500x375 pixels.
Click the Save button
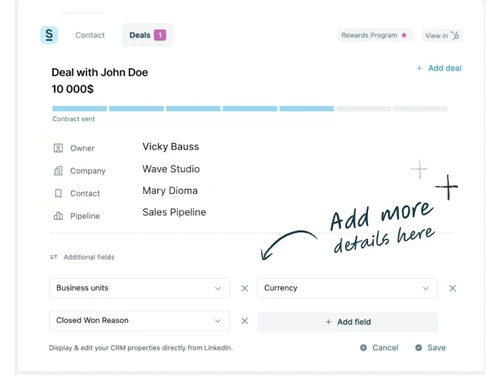pos(430,348)
